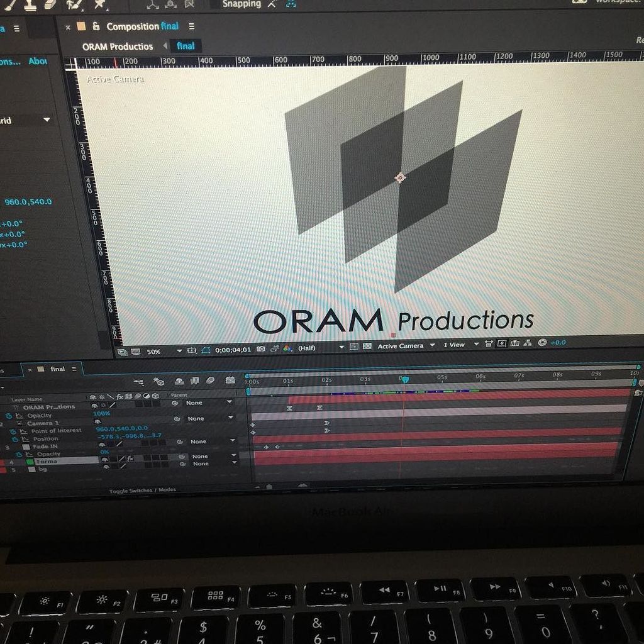644x644 pixels.
Task: Select the Graph Editor icon
Action: tap(230, 380)
